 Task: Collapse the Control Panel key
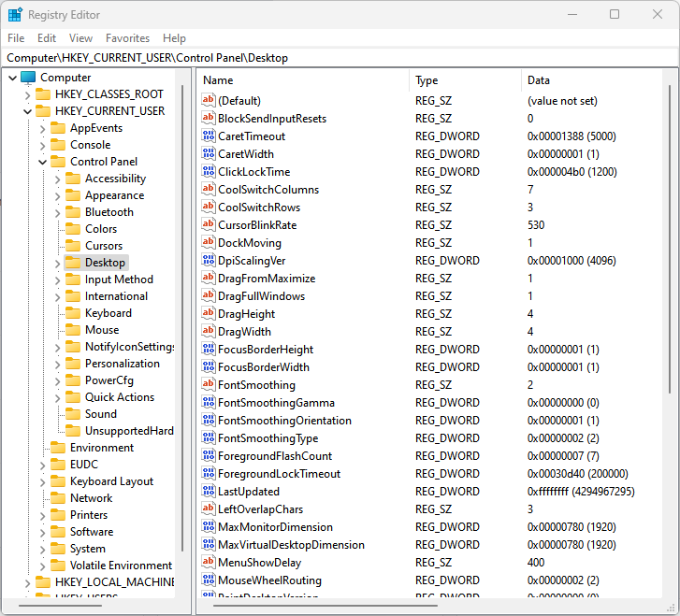(x=42, y=162)
